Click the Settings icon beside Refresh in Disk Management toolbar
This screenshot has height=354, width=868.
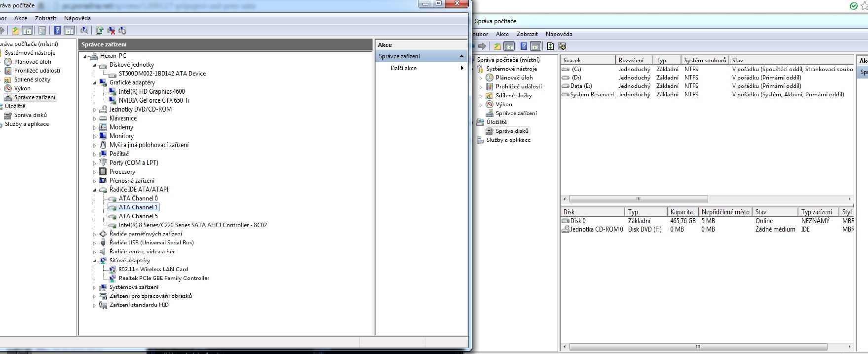pyautogui.click(x=562, y=46)
